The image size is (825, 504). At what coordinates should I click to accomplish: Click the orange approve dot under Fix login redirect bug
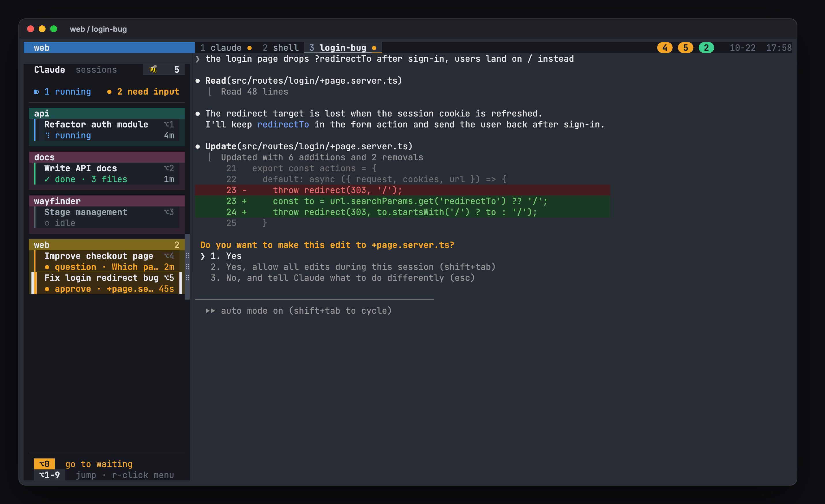47,289
